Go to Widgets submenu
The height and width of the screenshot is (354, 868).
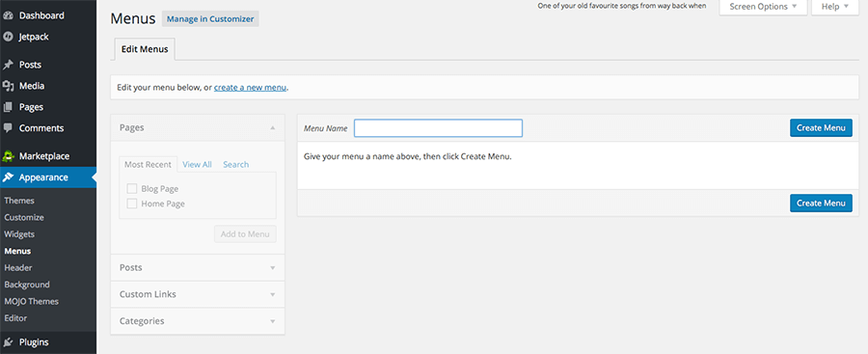point(19,233)
